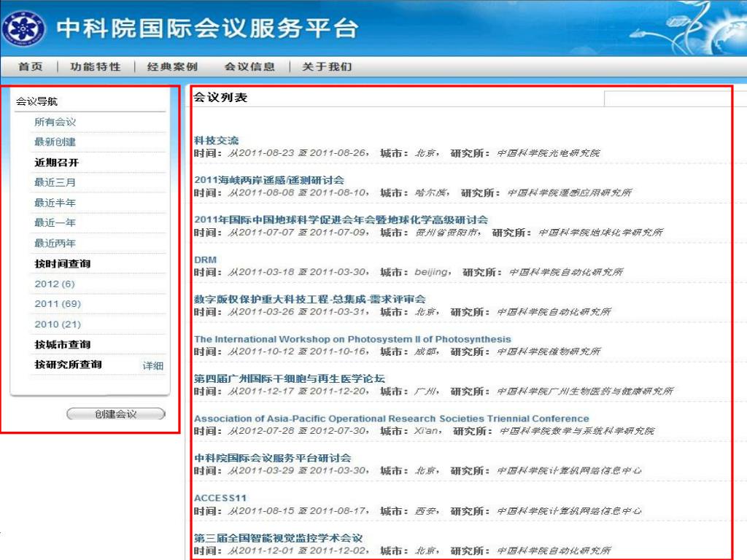The image size is (747, 560).
Task: Filter by 最近三月
Action: tap(55, 182)
